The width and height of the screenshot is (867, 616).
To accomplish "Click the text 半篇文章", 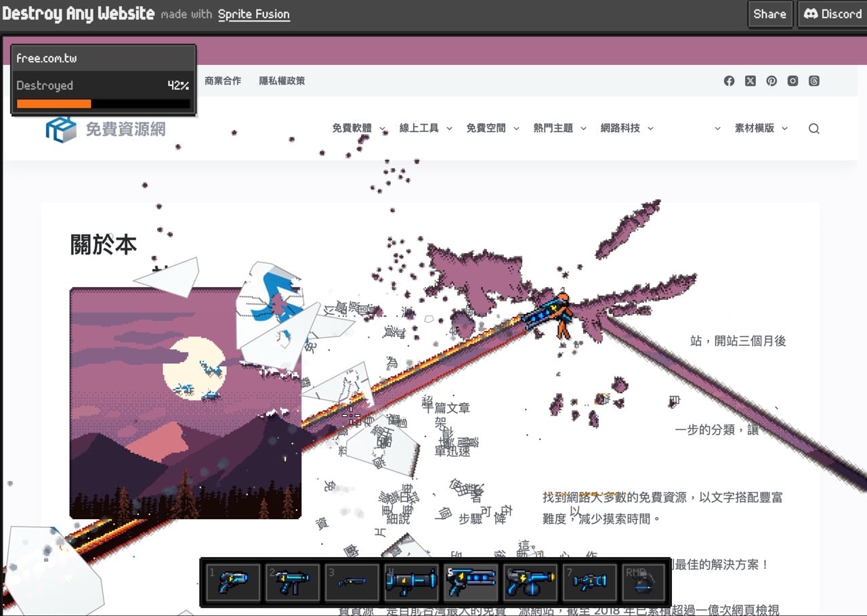I will [x=446, y=408].
